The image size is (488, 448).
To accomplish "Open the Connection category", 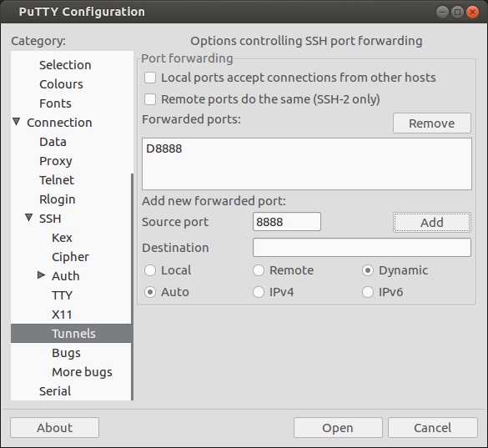I will 59,123.
